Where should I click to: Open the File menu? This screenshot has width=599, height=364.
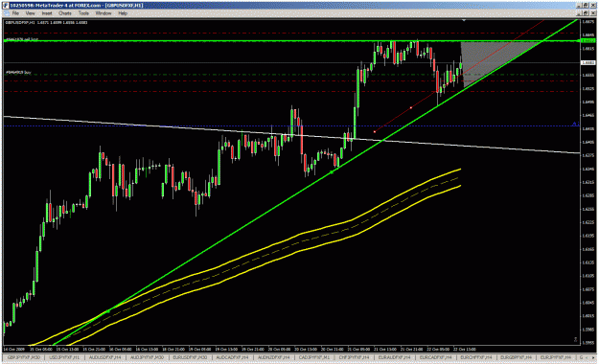point(15,13)
